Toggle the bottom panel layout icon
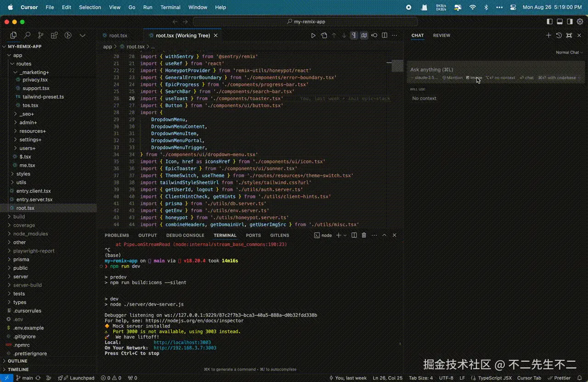This screenshot has height=382, width=588. tap(560, 22)
